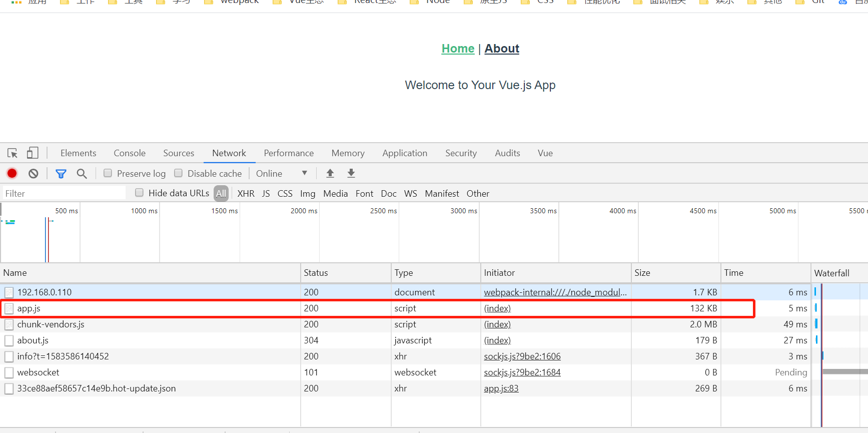Sort requests by the Size column header
The width and height of the screenshot is (868, 433).
[675, 273]
